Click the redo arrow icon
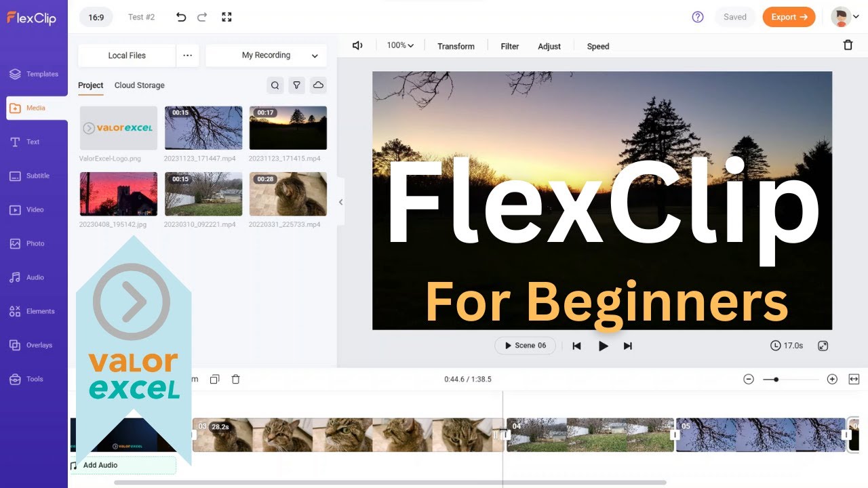 point(202,17)
